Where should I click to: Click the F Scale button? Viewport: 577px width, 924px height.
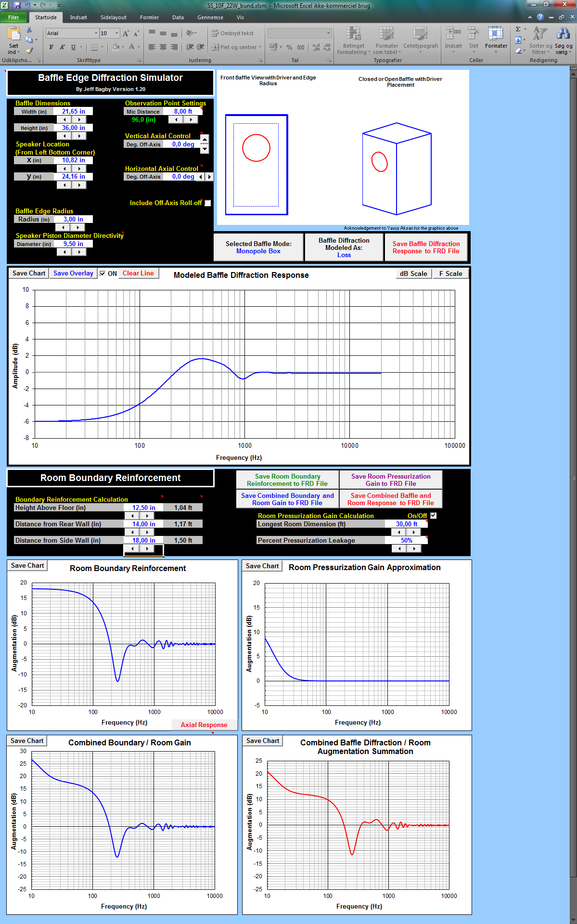(450, 273)
